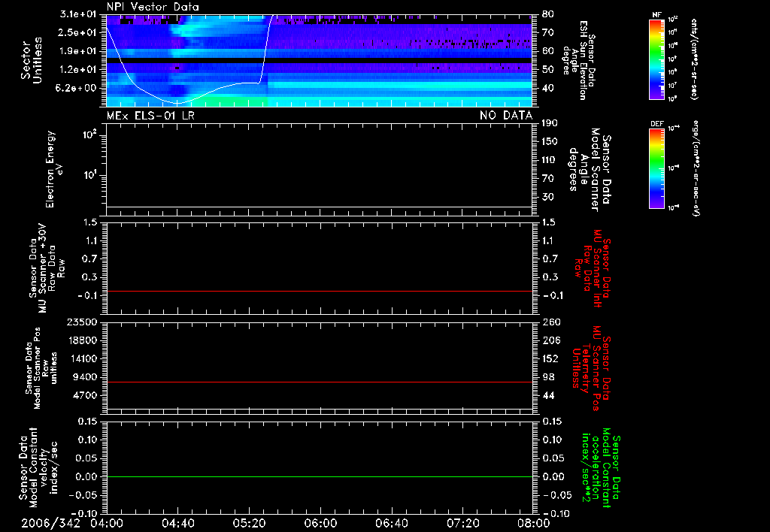Click the NO DATA indicator text
This screenshot has width=770, height=532.
click(x=506, y=115)
